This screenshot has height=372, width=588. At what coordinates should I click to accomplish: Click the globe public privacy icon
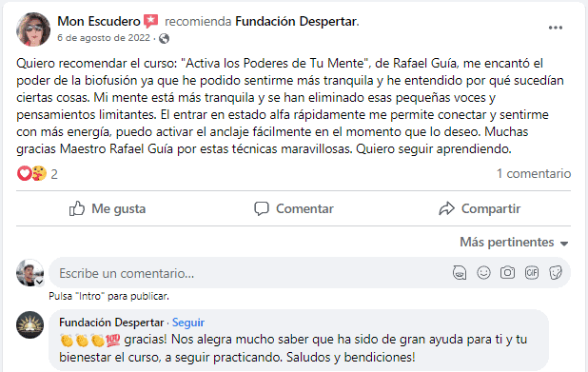click(x=164, y=38)
